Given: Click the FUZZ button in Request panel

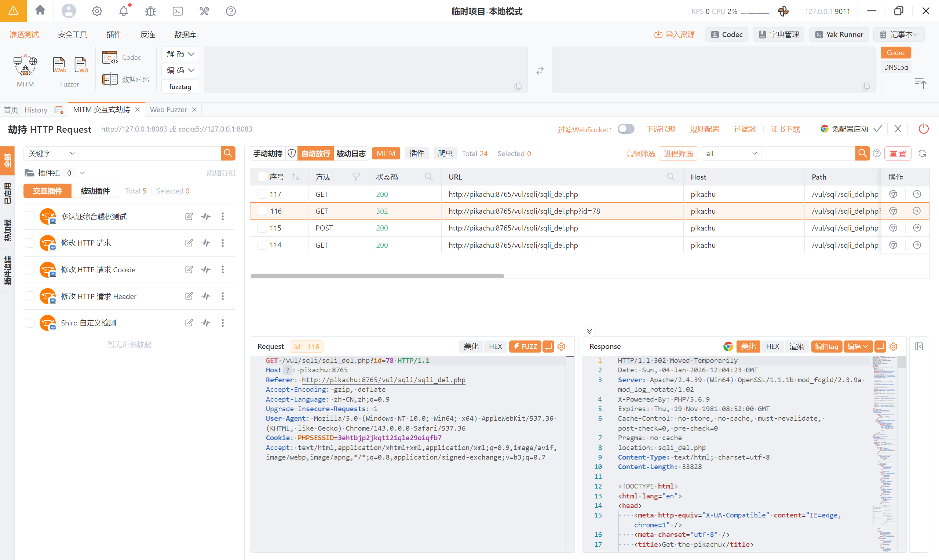Looking at the screenshot, I should tap(525, 346).
